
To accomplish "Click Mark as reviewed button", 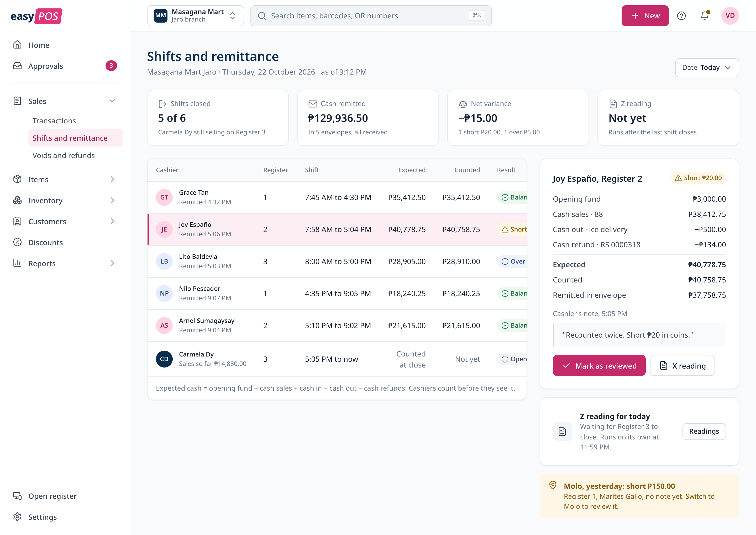I will tap(599, 366).
